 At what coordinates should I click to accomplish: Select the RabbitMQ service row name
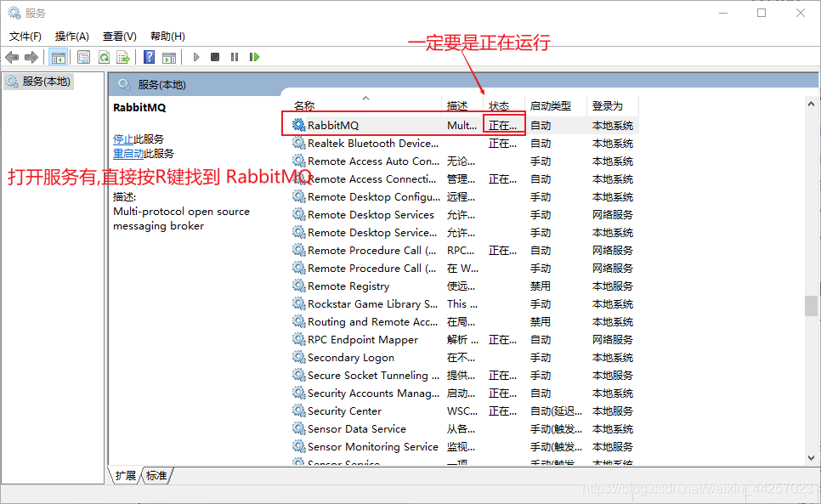[x=333, y=125]
